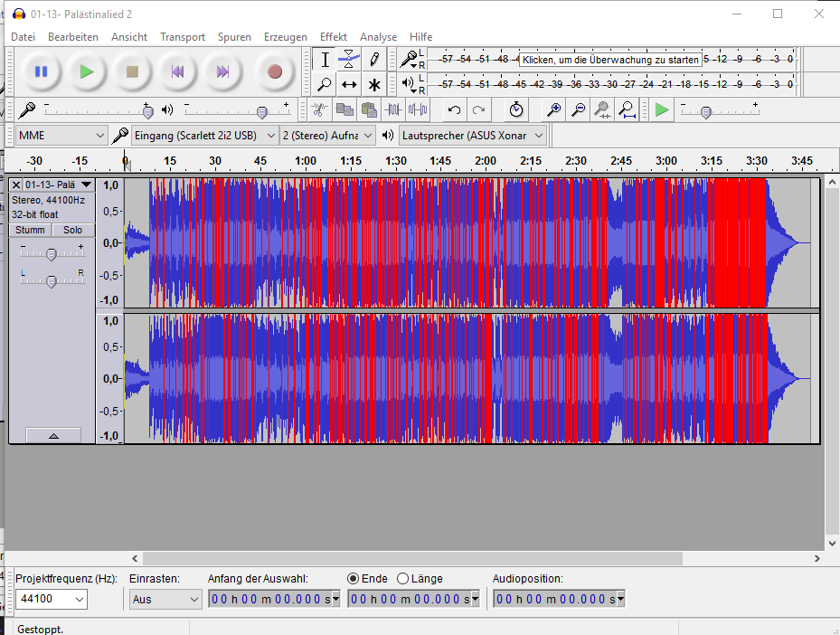Click the track pan L/R slider handle
The width and height of the screenshot is (840, 635).
[x=52, y=281]
